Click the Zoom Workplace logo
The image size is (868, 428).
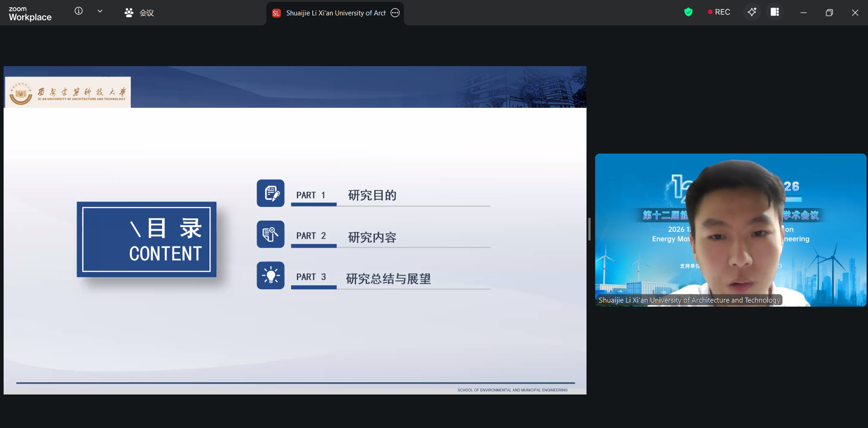[x=30, y=14]
